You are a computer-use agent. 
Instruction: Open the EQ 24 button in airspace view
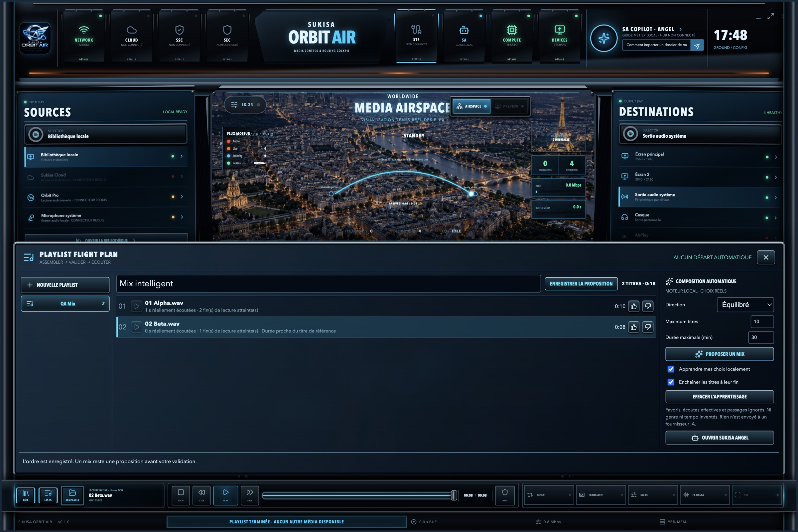[x=245, y=104]
